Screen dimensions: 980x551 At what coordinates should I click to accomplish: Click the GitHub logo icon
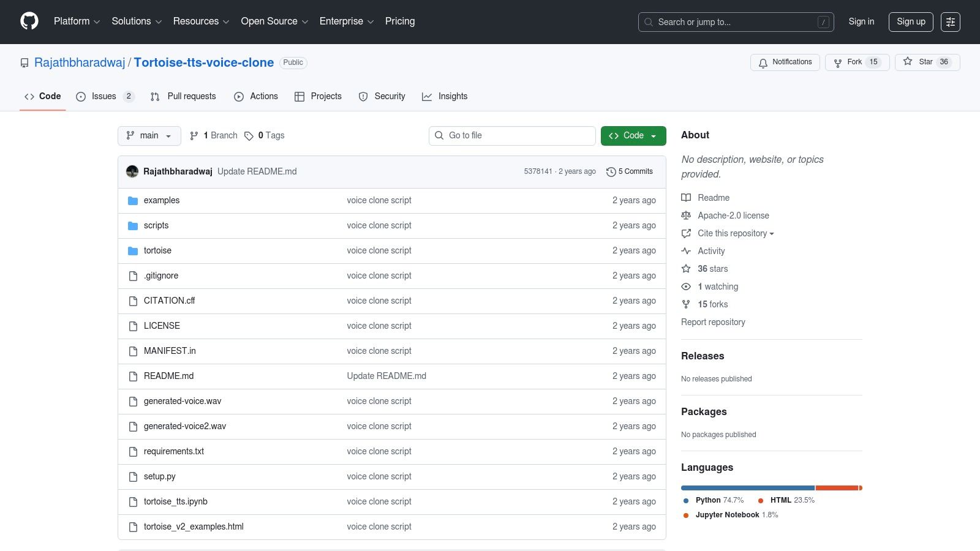29,21
